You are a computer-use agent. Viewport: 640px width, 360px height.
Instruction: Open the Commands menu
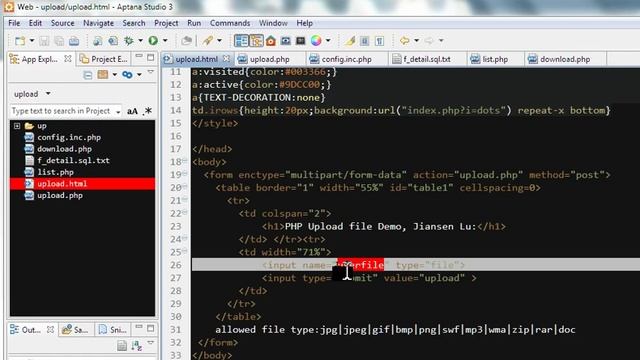[230, 23]
